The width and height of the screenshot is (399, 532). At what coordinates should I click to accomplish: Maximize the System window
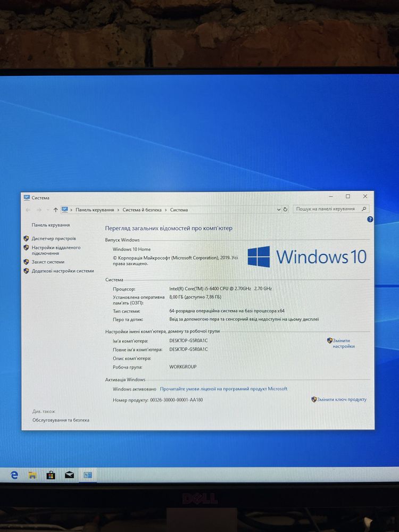348,196
